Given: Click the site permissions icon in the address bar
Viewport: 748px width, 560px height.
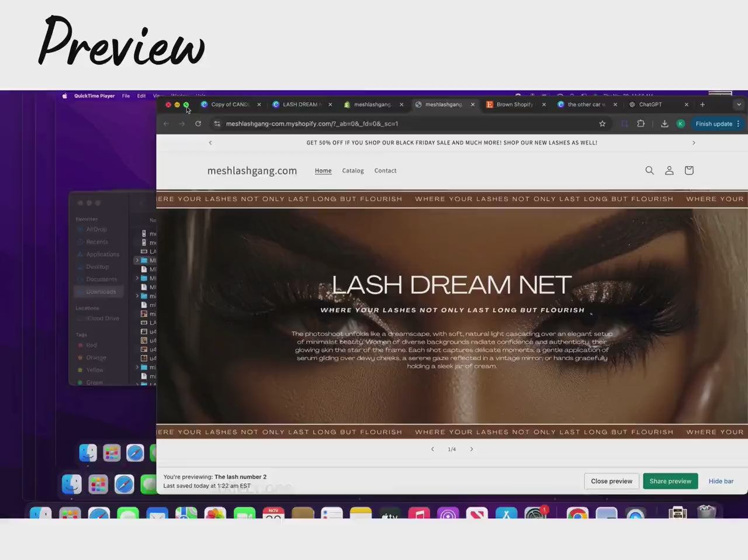Looking at the screenshot, I should pyautogui.click(x=217, y=123).
